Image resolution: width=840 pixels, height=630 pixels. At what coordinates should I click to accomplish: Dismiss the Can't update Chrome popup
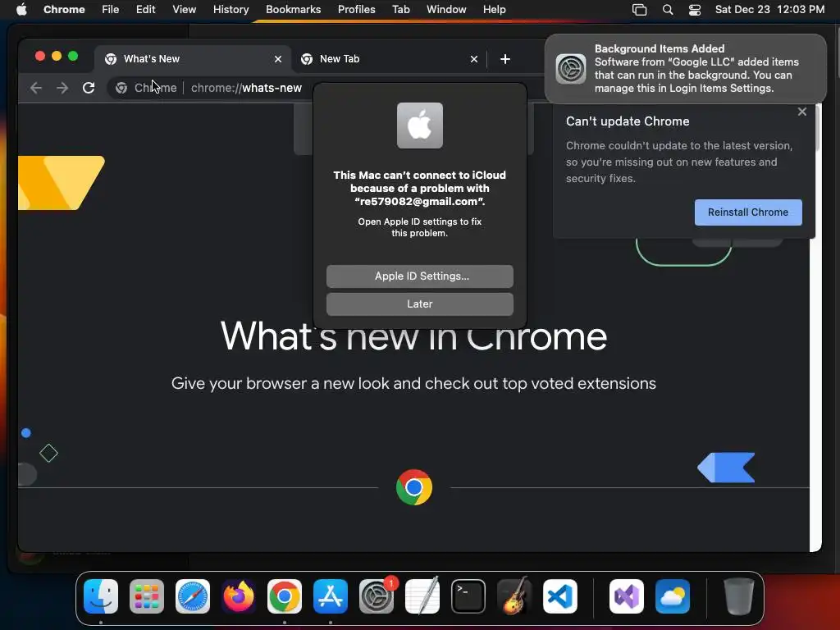pyautogui.click(x=802, y=112)
